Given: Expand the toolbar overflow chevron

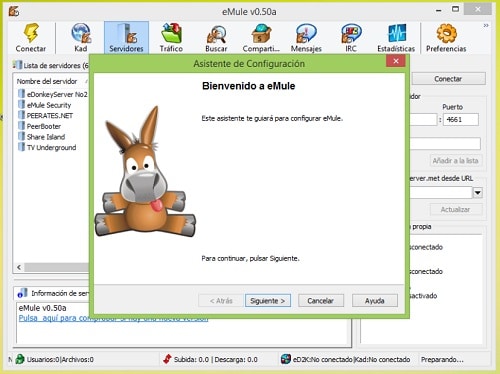Looking at the screenshot, I should coord(486,25).
